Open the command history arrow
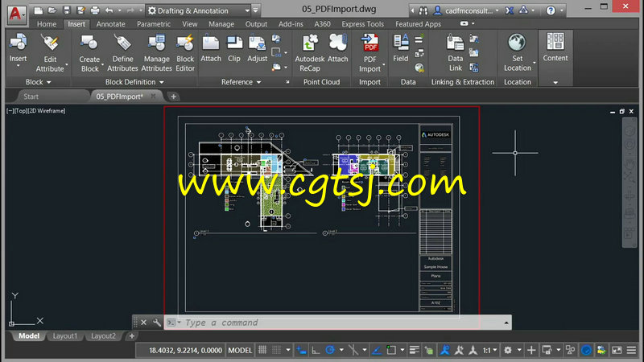This screenshot has height=362, width=644. (506, 323)
